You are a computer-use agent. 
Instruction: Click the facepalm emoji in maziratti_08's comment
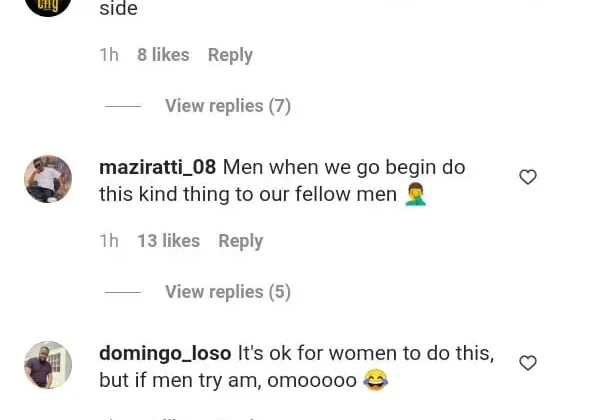coord(416,195)
